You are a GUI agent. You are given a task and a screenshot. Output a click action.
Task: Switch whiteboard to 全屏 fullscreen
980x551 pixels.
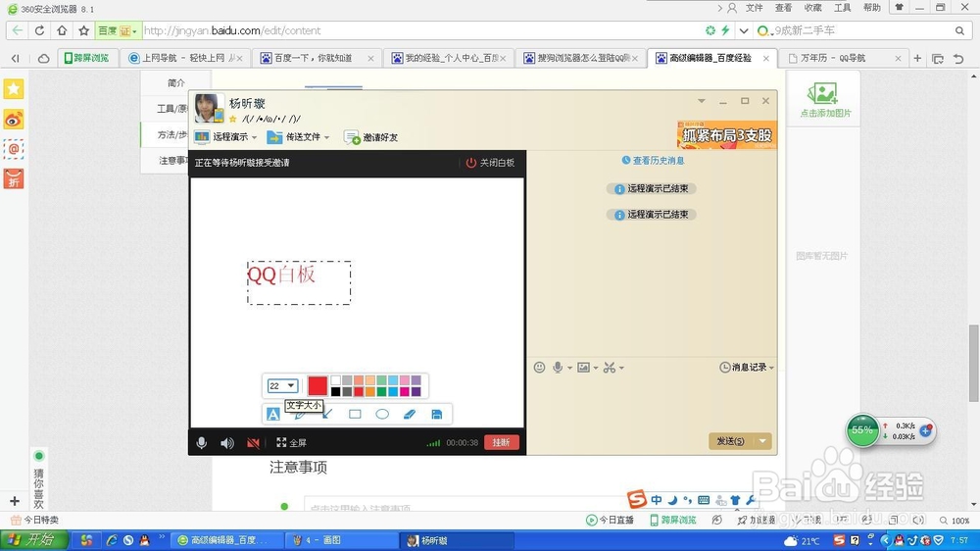(291, 443)
